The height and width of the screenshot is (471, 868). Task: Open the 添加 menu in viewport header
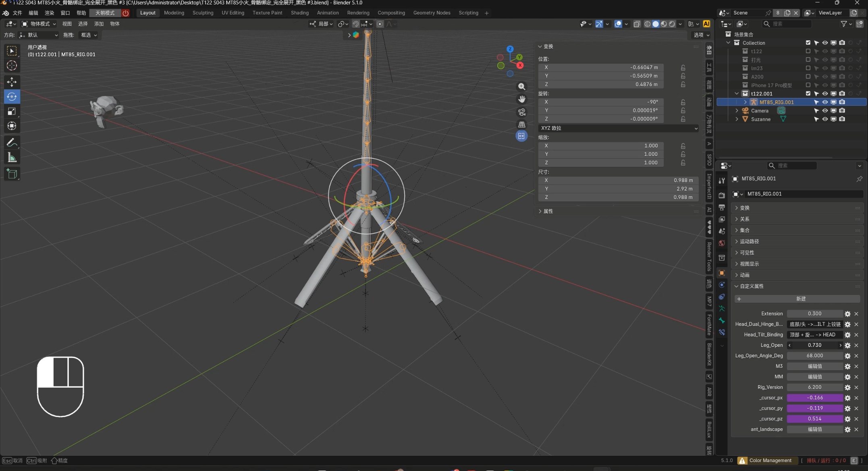(99, 24)
